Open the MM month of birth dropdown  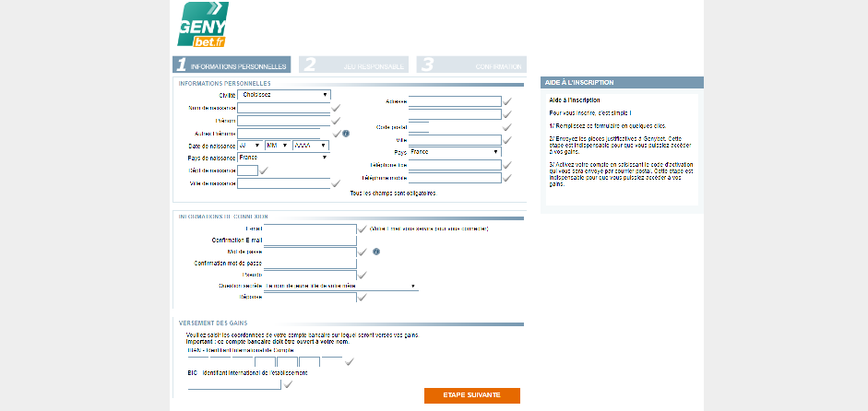(278, 146)
